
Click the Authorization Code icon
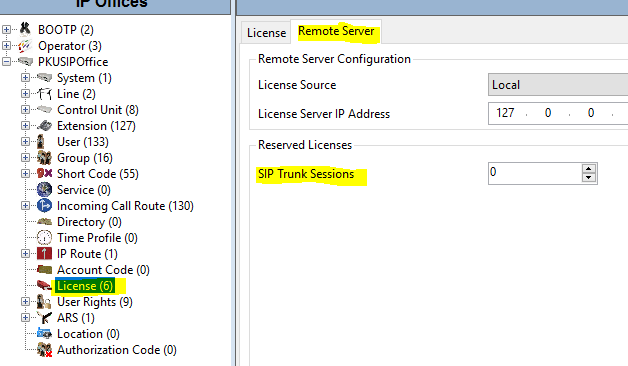44,350
